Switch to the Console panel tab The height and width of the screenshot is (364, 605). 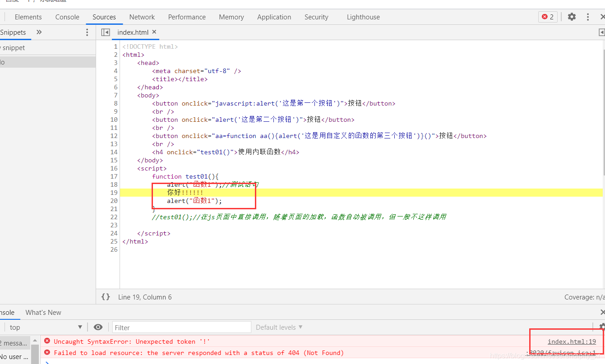point(67,17)
